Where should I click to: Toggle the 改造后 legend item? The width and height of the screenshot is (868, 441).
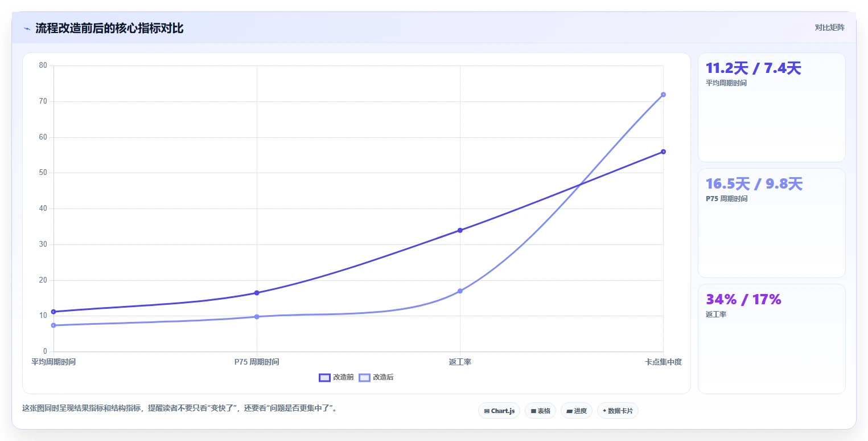(x=376, y=377)
